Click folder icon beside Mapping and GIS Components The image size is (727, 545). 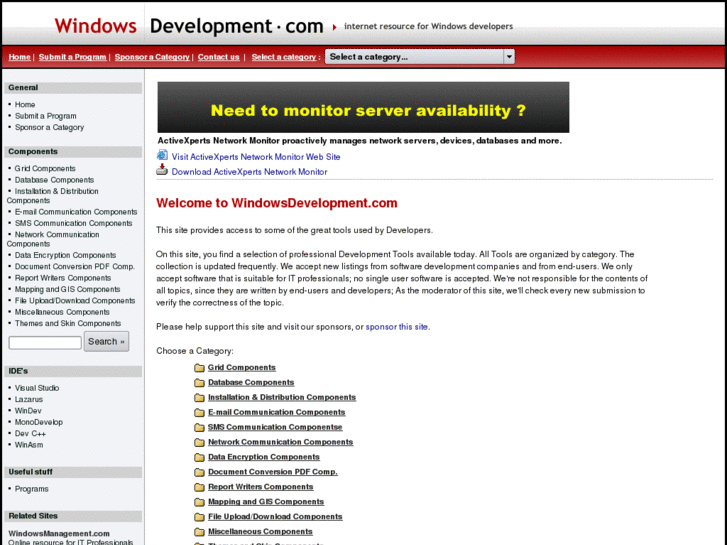[199, 502]
